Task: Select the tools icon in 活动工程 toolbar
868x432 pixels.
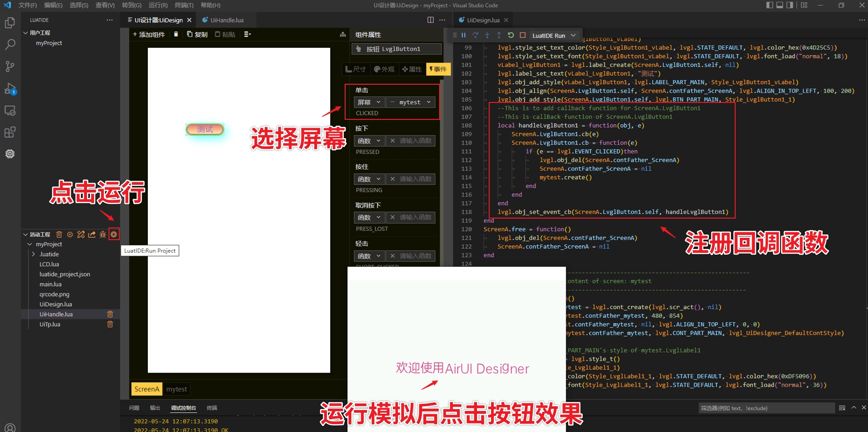Action: [x=80, y=234]
